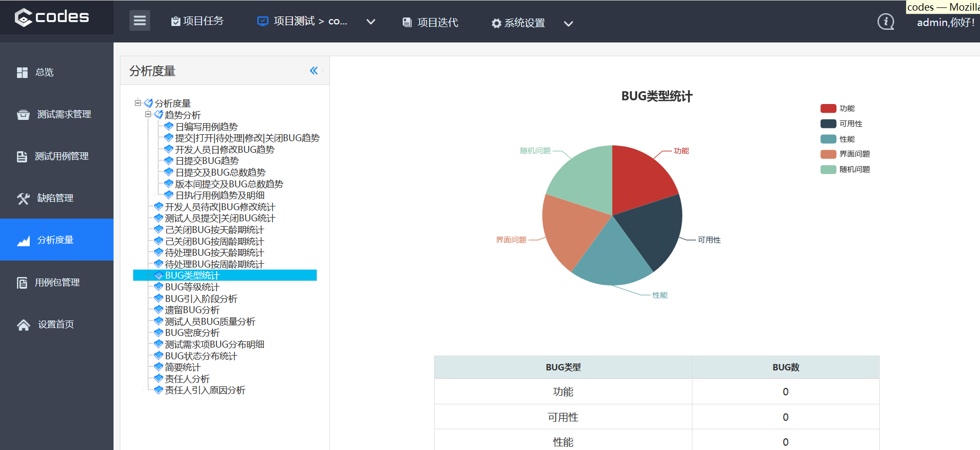Click the 可用性 cell in BUG table
The width and height of the screenshot is (980, 450).
(x=563, y=417)
